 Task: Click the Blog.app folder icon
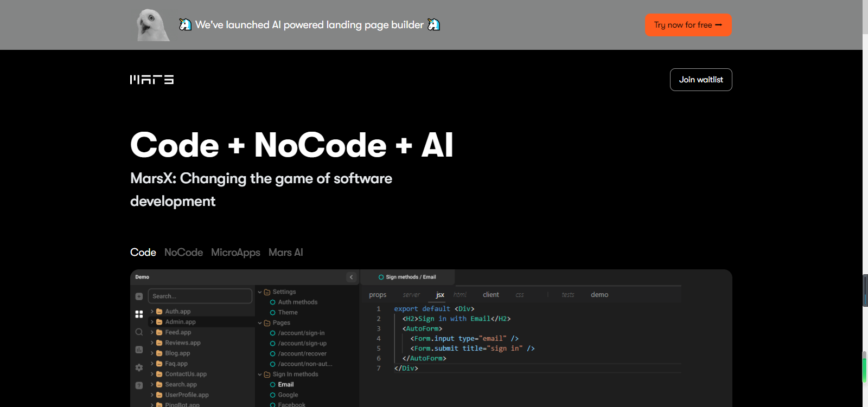tap(159, 353)
